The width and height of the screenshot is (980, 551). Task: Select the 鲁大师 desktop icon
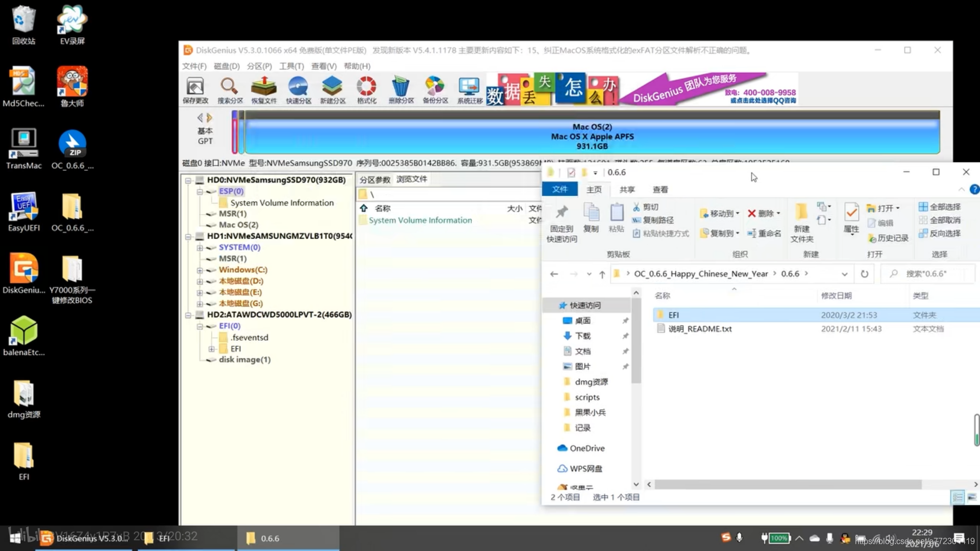tap(72, 86)
